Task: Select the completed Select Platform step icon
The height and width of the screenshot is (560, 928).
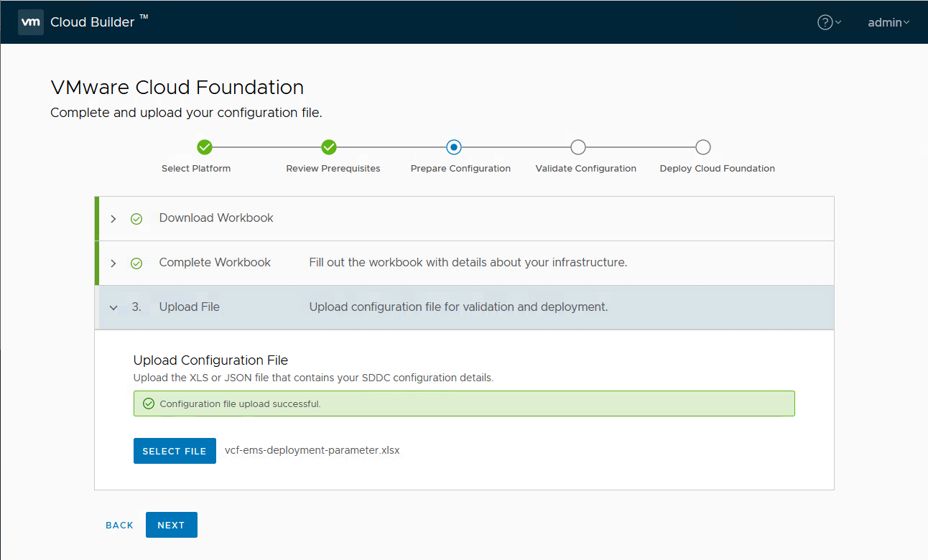Action: click(x=204, y=147)
